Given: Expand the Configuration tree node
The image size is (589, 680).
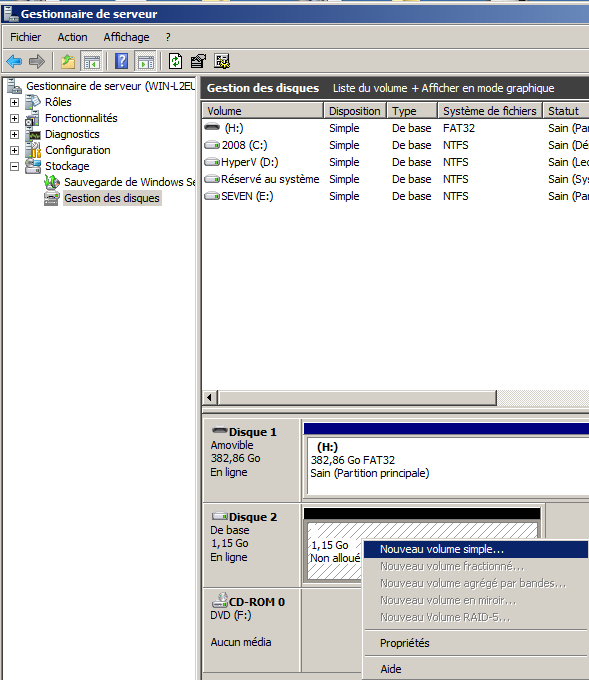Looking at the screenshot, I should [14, 150].
